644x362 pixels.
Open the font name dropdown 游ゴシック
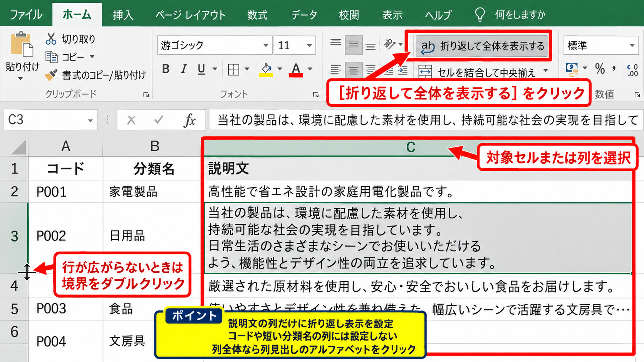[x=266, y=45]
